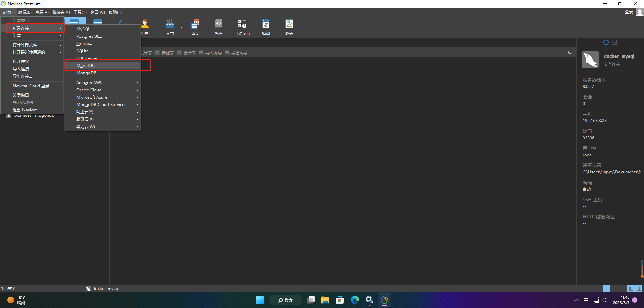Show the blue info panel icon

pyautogui.click(x=606, y=42)
